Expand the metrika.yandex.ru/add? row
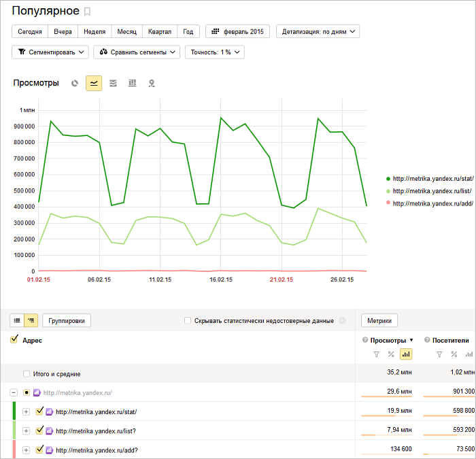Image resolution: width=476 pixels, height=459 pixels. (x=26, y=450)
